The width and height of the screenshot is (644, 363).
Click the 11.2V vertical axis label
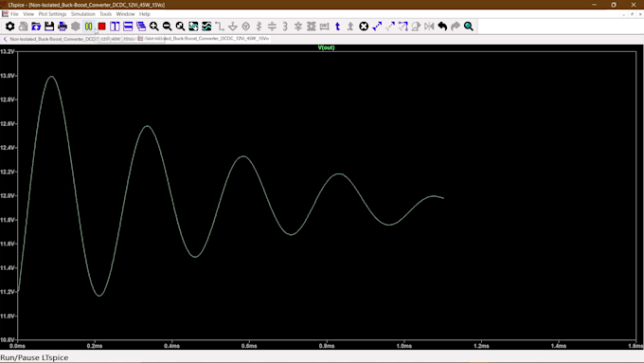coord(8,292)
